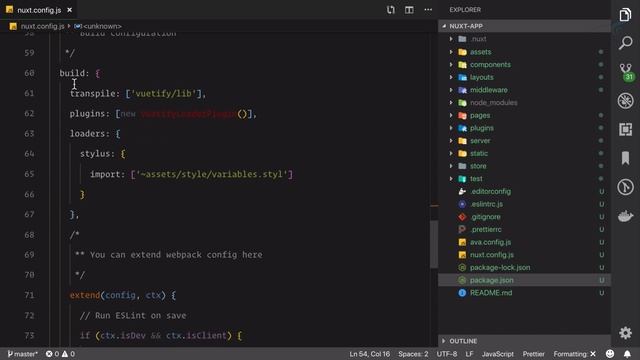Viewport: 640px width, 360px height.
Task: Open the ava.config.js file
Action: (x=524, y=242)
